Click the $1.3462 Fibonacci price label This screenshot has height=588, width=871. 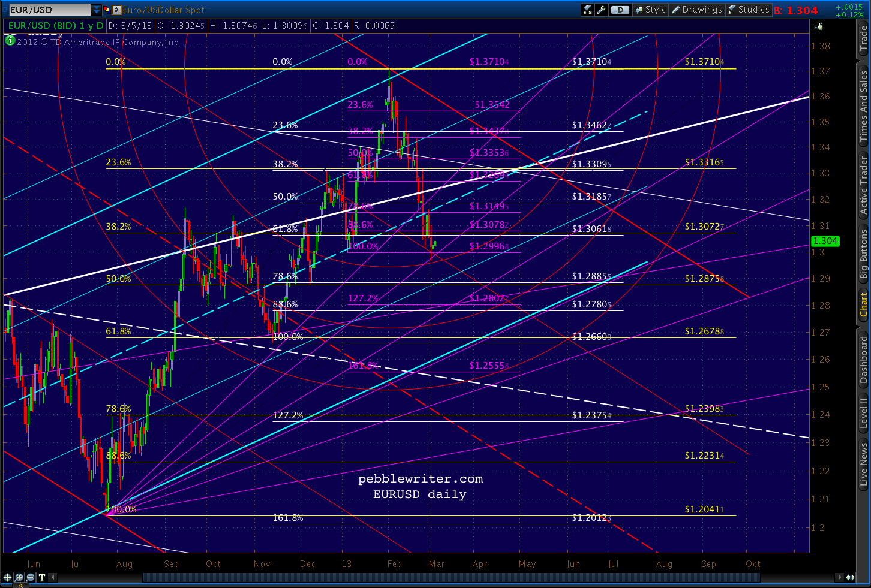point(591,125)
